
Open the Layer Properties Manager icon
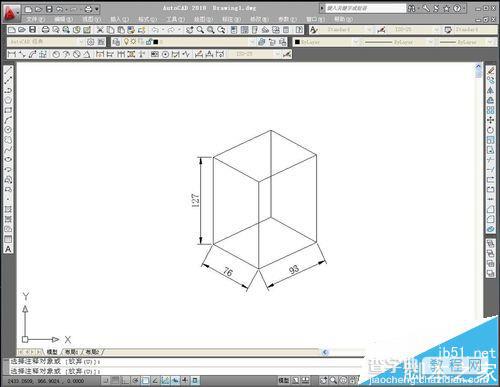[116, 42]
